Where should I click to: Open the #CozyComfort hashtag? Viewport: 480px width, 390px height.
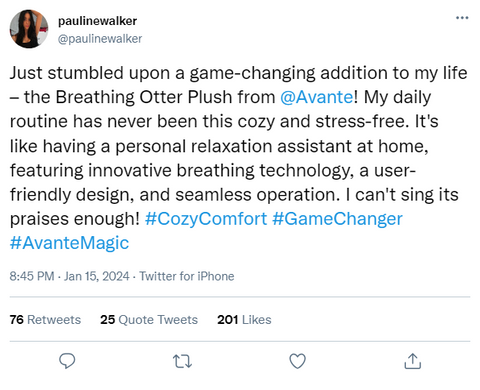206,219
